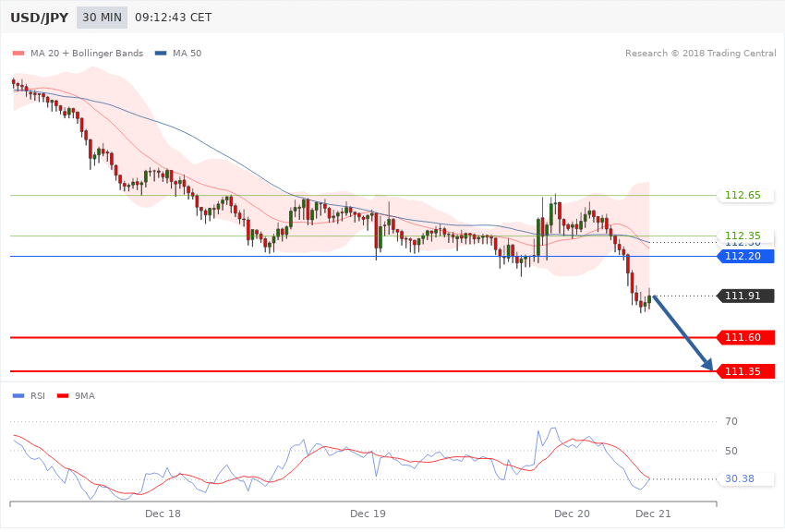Click the 112.65 resistance price label

[x=746, y=195]
